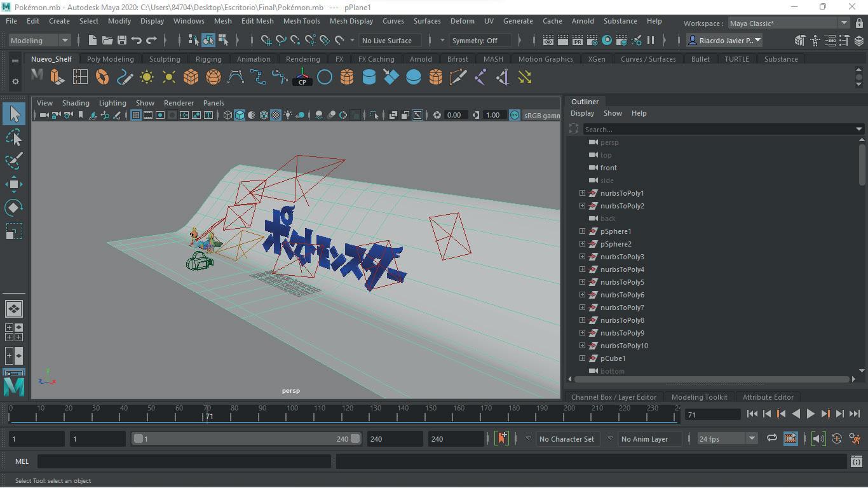Toggle timeline loop playback mode
Image resolution: width=868 pixels, height=488 pixels.
pos(772,439)
